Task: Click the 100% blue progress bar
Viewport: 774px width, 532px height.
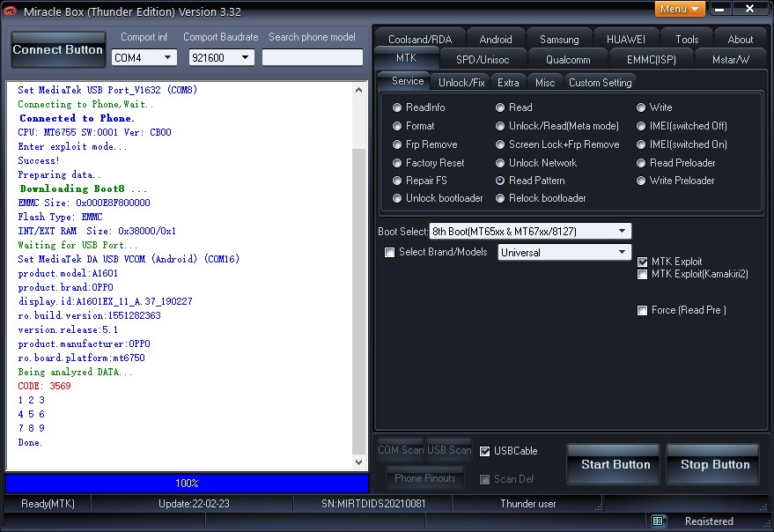Action: coord(187,483)
